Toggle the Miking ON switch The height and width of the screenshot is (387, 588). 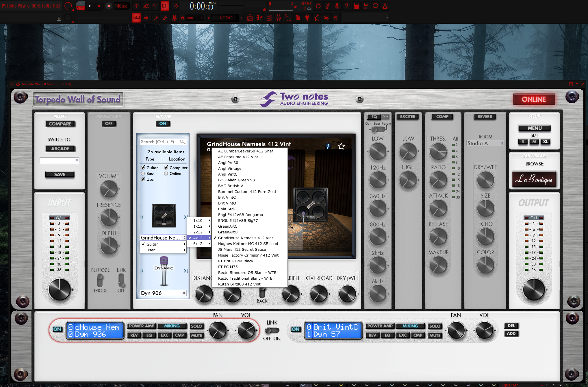tap(163, 124)
